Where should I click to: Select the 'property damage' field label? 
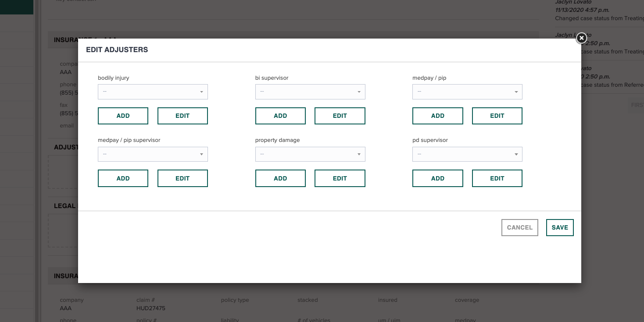pos(278,140)
